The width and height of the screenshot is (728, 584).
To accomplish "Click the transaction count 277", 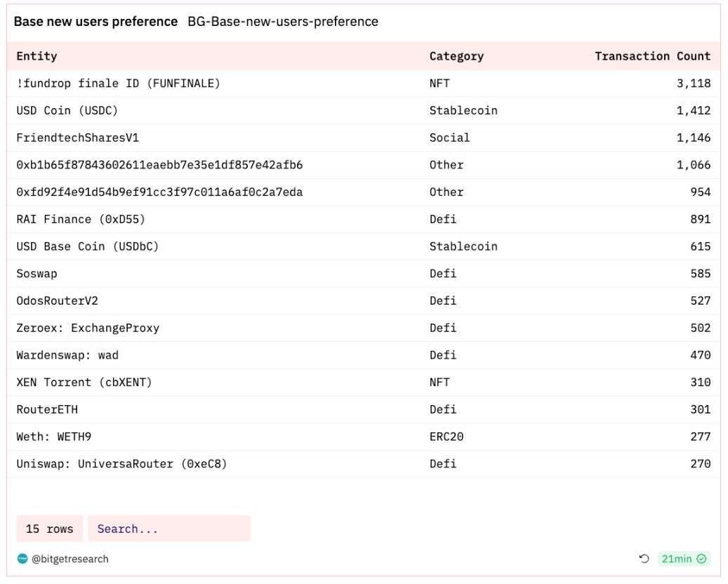I will [x=701, y=437].
